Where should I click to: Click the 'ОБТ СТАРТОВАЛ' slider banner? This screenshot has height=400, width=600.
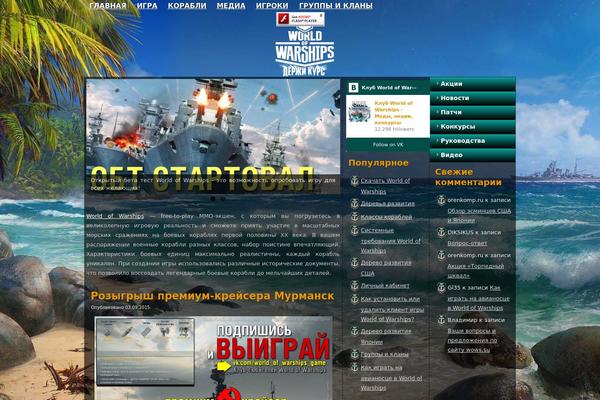pos(213,136)
